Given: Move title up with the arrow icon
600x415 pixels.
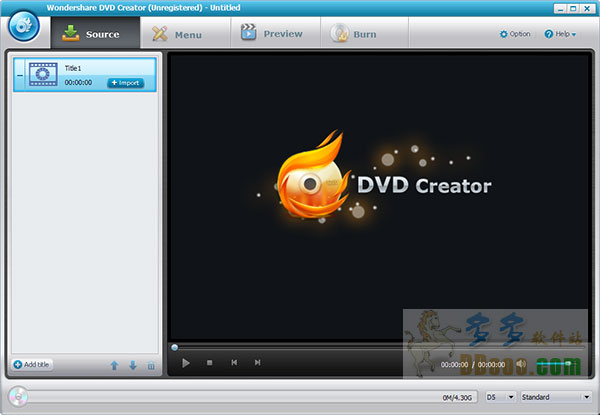Looking at the screenshot, I should click(x=114, y=365).
